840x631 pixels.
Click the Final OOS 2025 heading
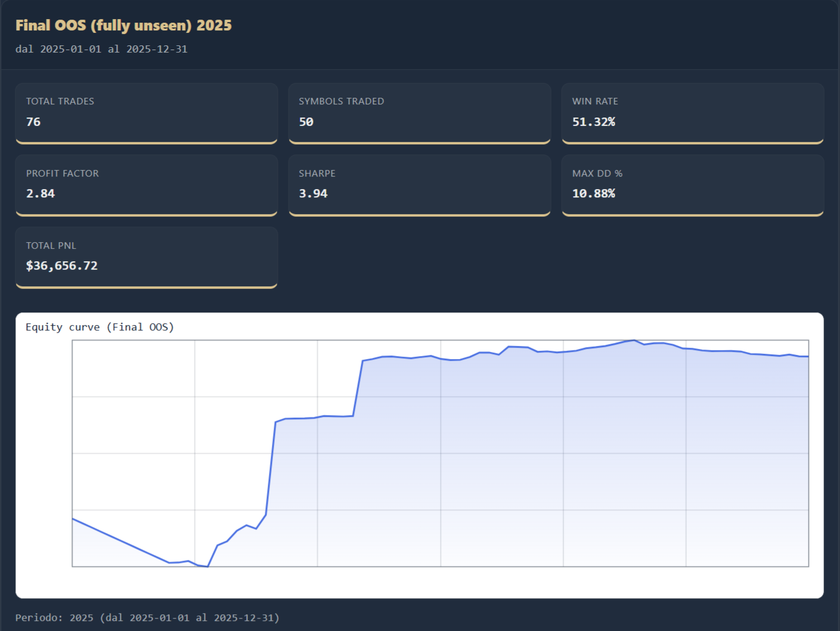coord(124,25)
